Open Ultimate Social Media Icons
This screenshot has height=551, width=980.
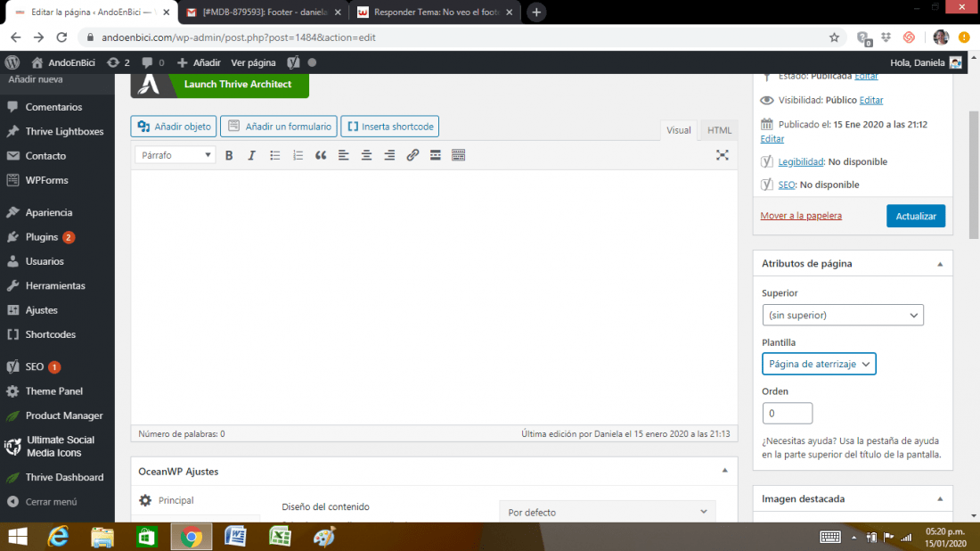(x=60, y=447)
